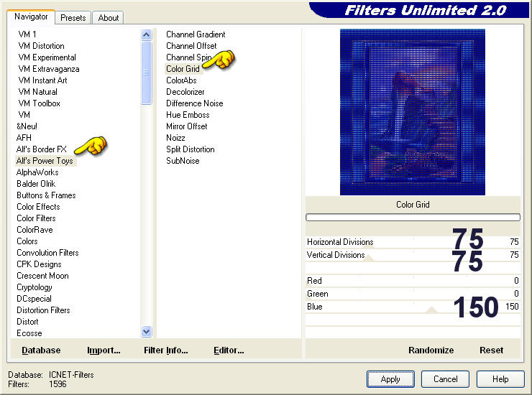Select the AFH category
This screenshot has height=395, width=532.
coord(24,138)
